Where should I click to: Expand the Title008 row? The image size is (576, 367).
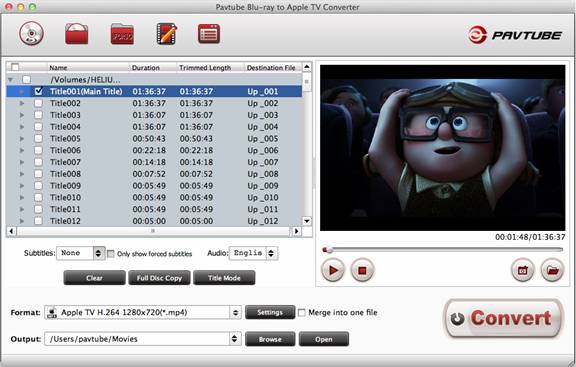pos(22,174)
